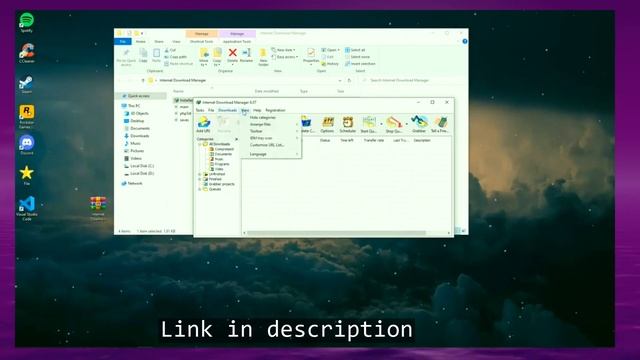The height and width of the screenshot is (360, 640).
Task: Open IDM Help menu
Action: click(257, 110)
